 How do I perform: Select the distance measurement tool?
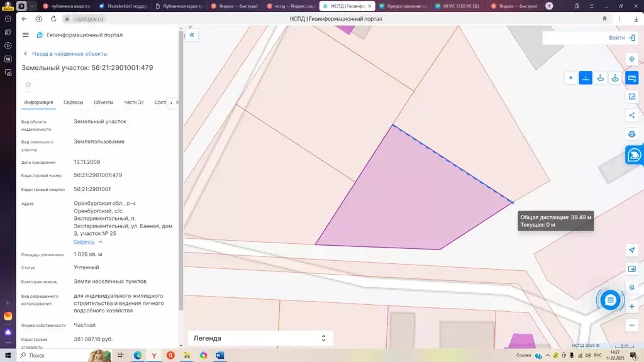[586, 77]
